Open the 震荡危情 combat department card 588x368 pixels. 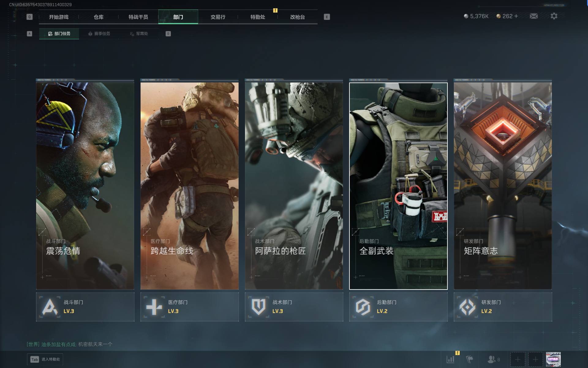coord(85,186)
